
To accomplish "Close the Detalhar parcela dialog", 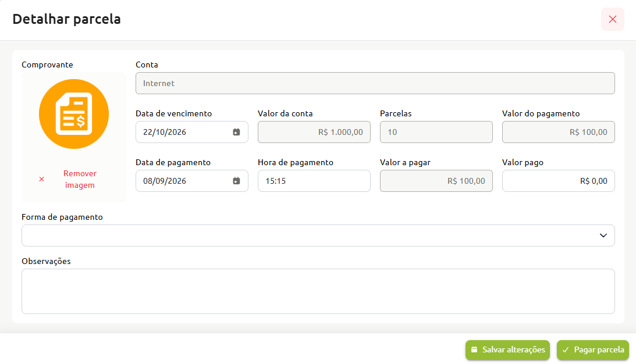I will click(613, 19).
